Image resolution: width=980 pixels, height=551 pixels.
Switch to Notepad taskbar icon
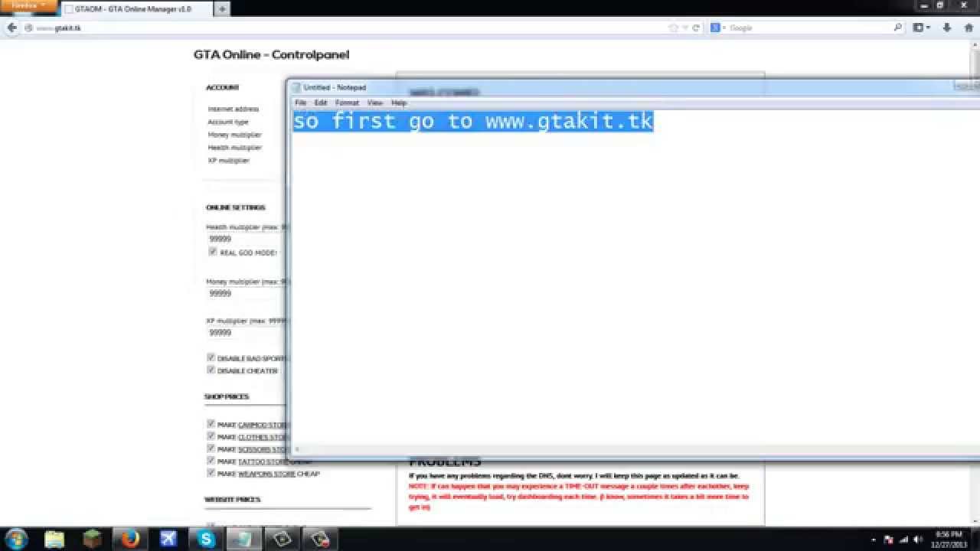point(244,539)
